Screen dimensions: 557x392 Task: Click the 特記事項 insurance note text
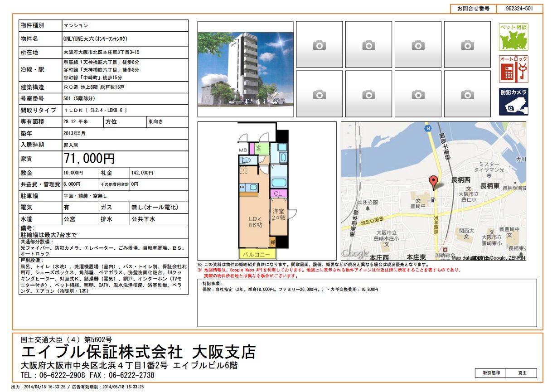290,289
